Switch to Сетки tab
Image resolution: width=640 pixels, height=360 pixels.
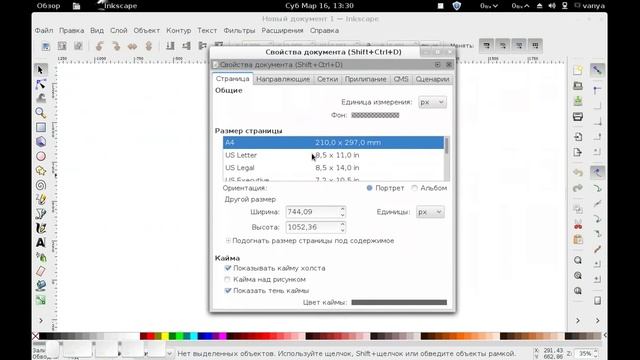point(327,79)
